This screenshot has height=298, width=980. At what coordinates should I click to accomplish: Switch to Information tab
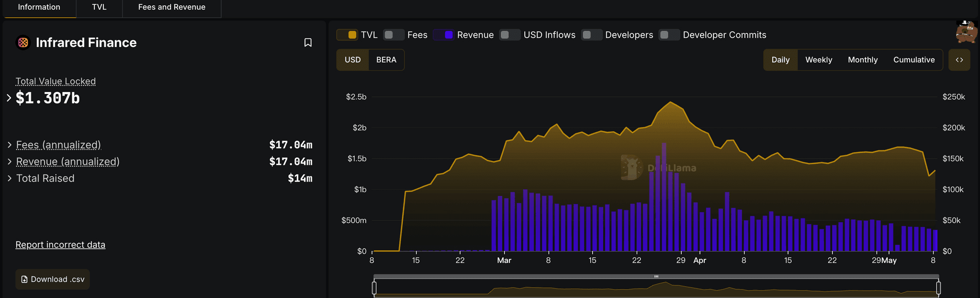39,8
